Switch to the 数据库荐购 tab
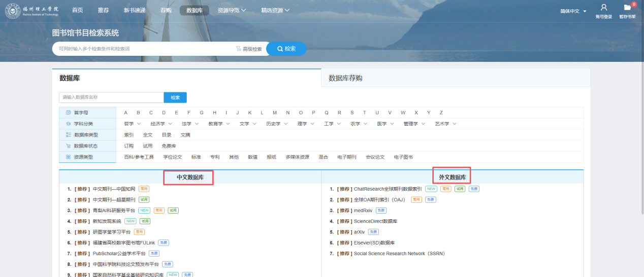This screenshot has height=277, width=644. click(345, 78)
